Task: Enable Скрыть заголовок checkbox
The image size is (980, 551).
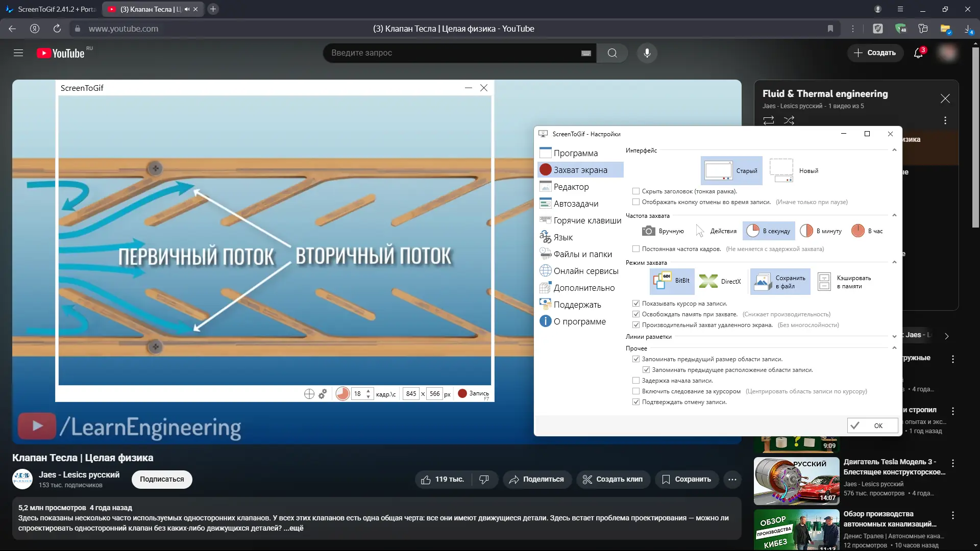Action: pos(636,191)
